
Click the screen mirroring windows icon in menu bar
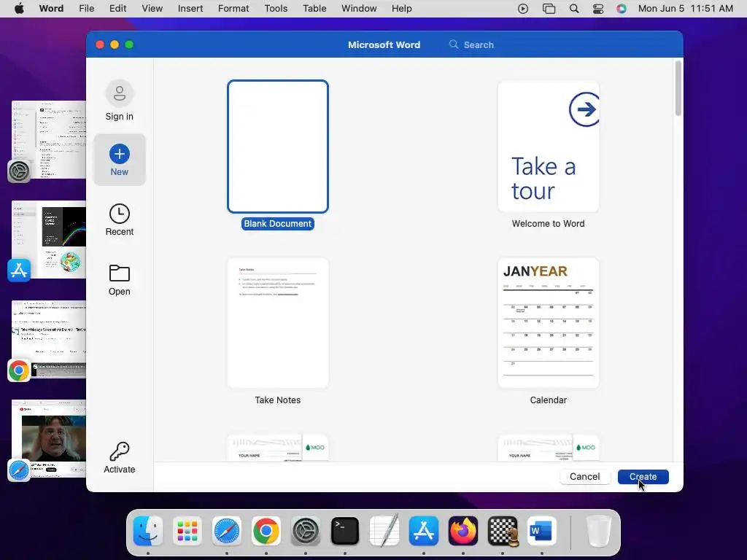(x=549, y=9)
